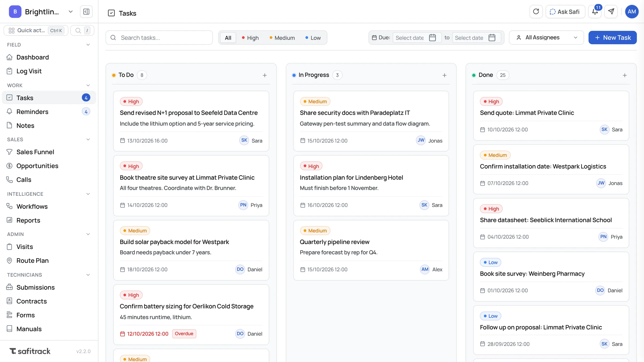Go to Dashboard in sidebar

pos(49,57)
